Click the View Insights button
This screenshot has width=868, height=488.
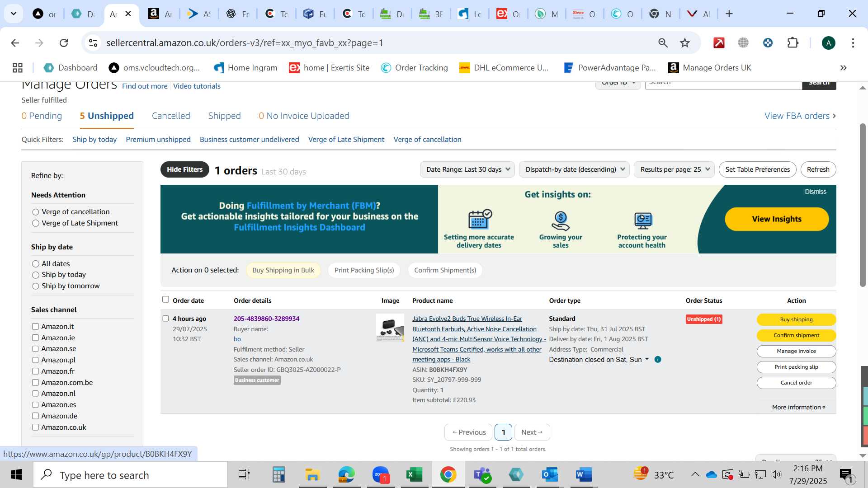click(777, 219)
